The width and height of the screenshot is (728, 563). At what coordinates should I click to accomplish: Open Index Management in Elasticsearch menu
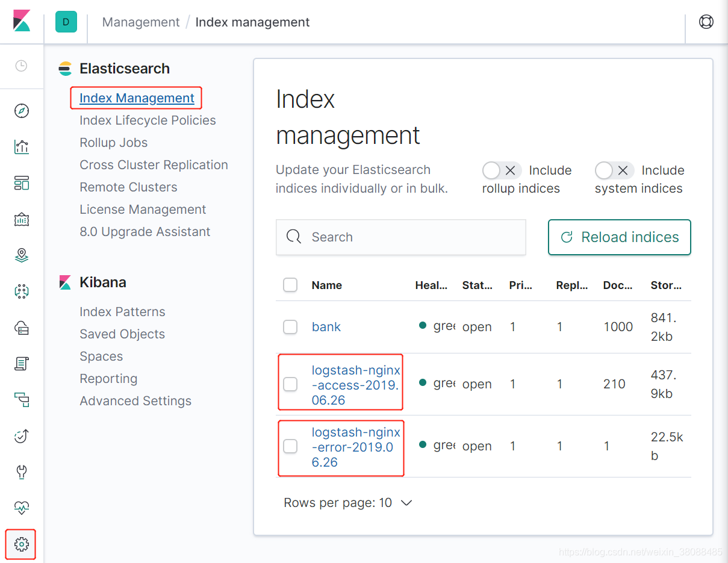pyautogui.click(x=137, y=98)
